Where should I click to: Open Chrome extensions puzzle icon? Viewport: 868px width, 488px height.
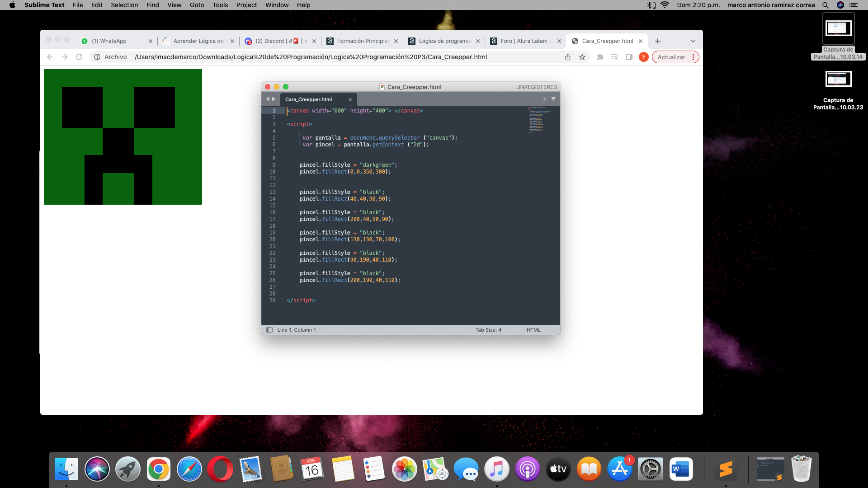click(600, 57)
